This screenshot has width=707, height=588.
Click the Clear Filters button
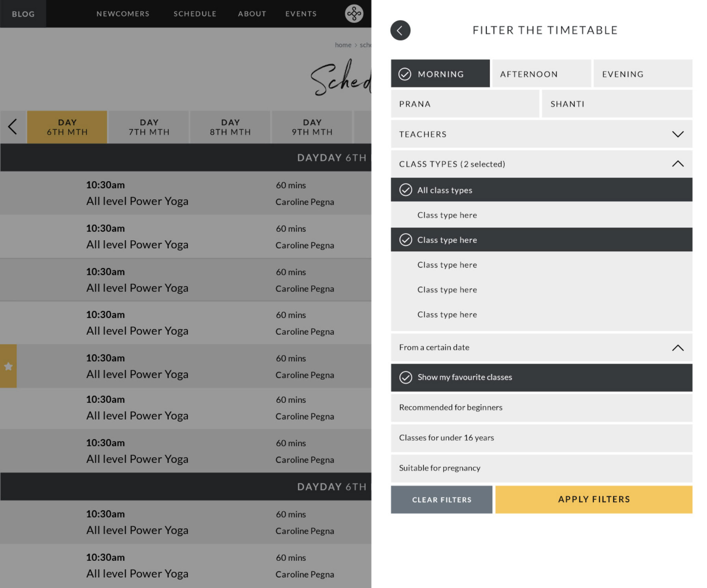[x=441, y=500]
